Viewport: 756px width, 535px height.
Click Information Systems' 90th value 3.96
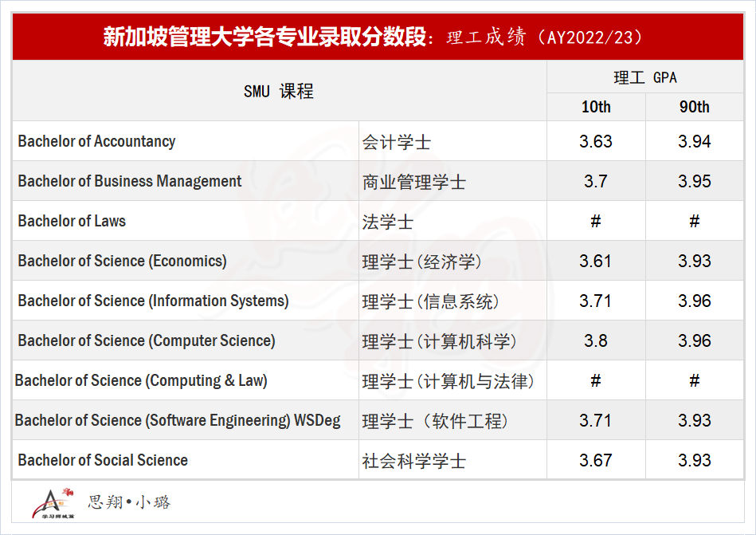point(695,301)
